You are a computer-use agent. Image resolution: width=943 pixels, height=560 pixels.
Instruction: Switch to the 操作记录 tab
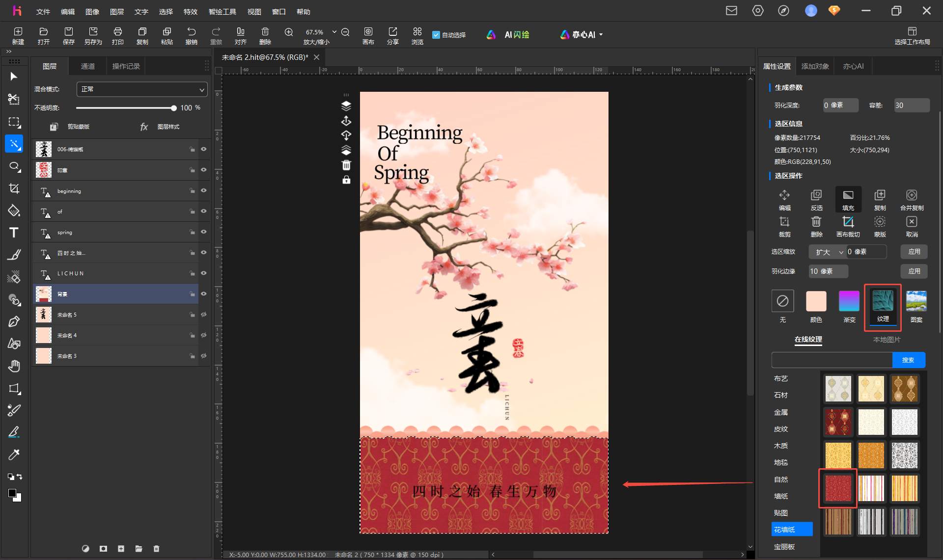[x=126, y=66]
